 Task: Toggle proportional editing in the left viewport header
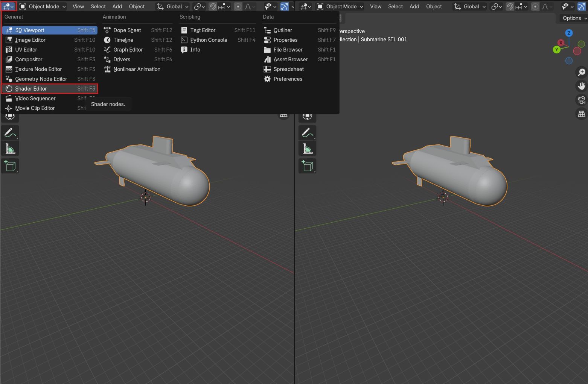[238, 6]
